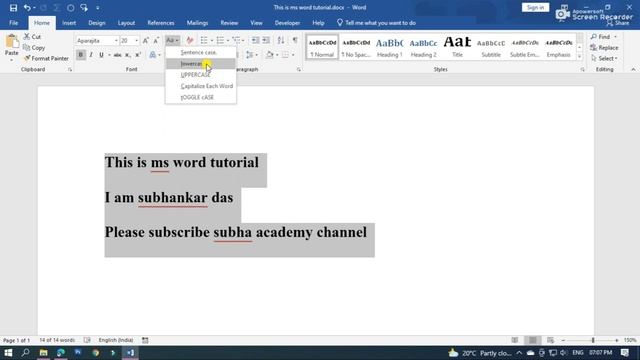Open the Clipboard pane launcher

click(70, 70)
